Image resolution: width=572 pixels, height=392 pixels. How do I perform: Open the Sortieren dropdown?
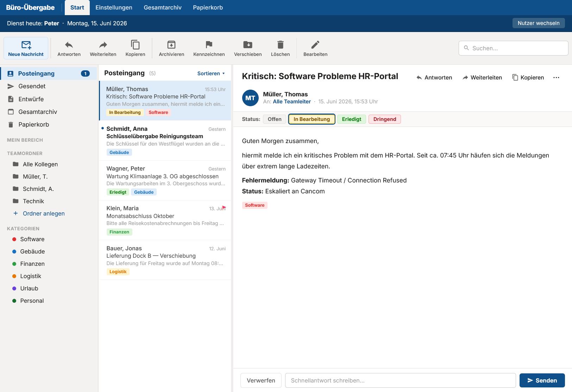211,73
